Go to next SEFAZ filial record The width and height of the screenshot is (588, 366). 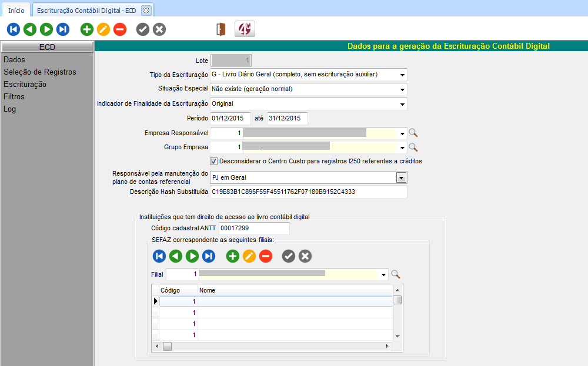[192, 256]
